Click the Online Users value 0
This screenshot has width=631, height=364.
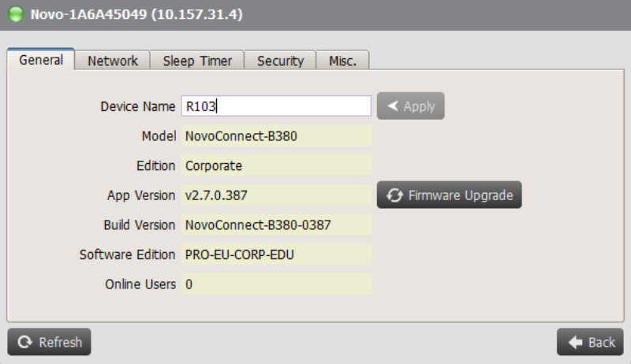pyautogui.click(x=276, y=284)
